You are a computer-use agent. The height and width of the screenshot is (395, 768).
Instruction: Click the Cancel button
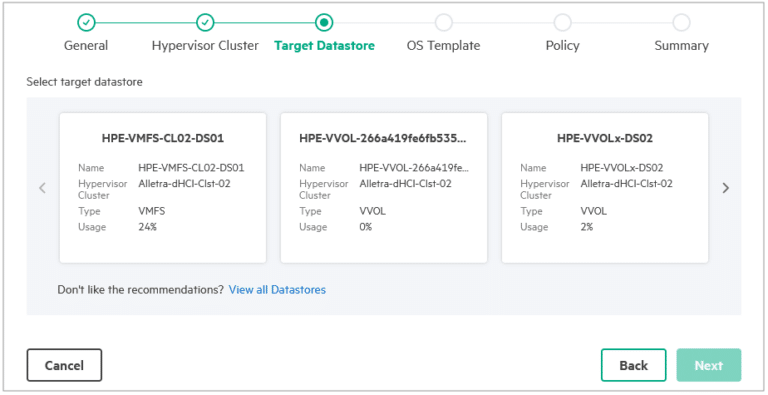pyautogui.click(x=64, y=365)
